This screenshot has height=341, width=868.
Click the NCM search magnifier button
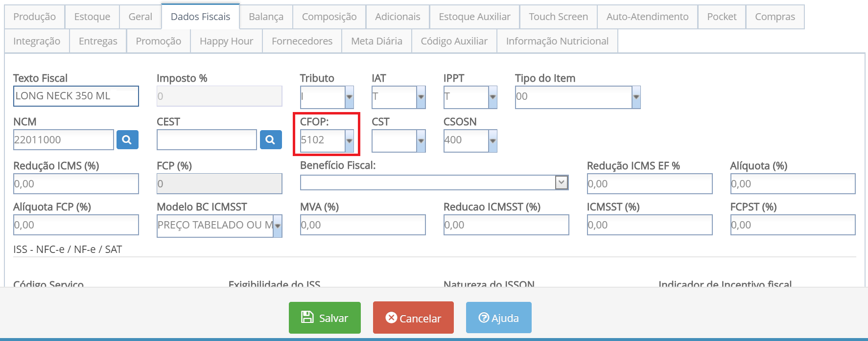(127, 140)
